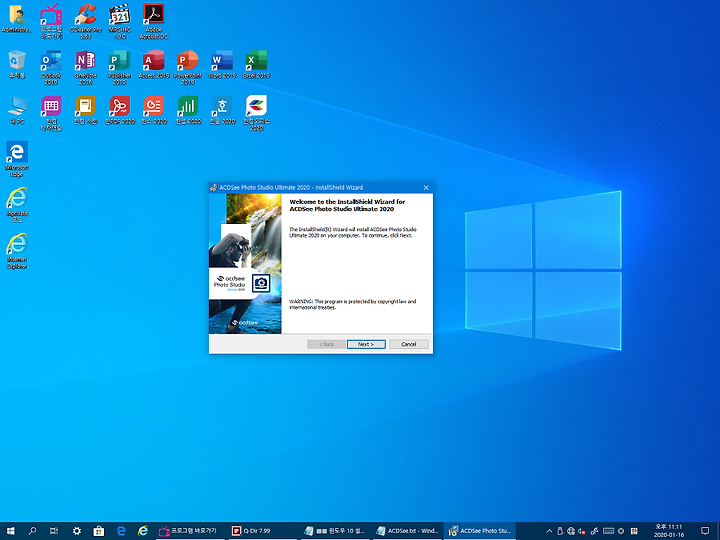
Task: Launch CCleaner Pro from the desktop
Action: [x=85, y=21]
